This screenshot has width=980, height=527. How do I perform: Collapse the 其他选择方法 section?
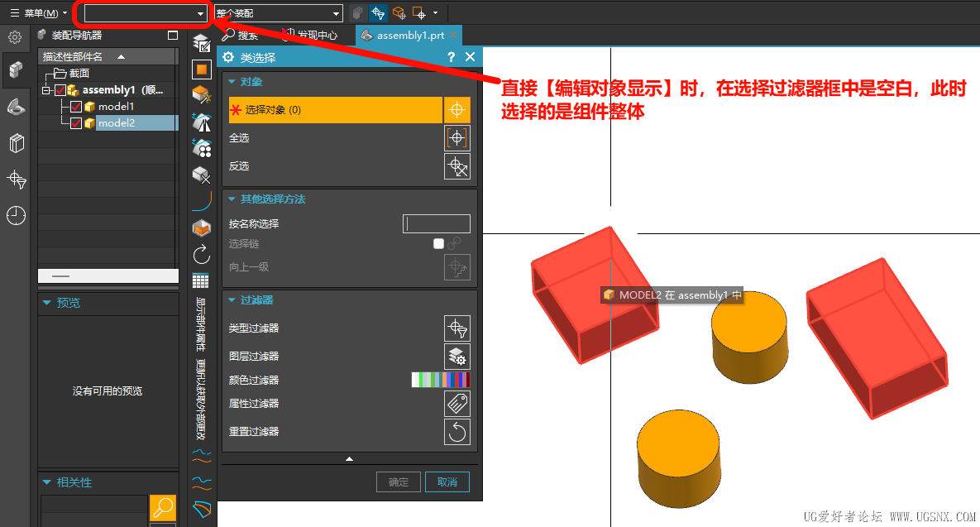[232, 199]
